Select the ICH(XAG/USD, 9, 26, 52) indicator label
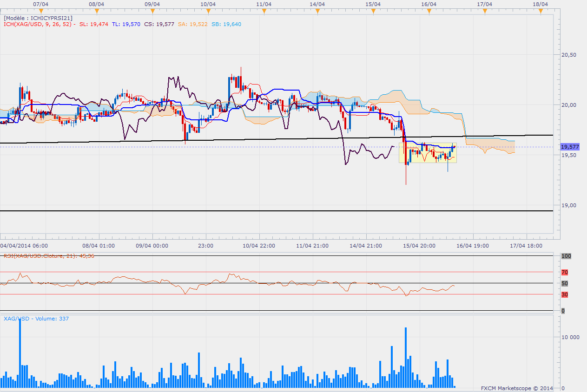This screenshot has width=587, height=392. [x=38, y=24]
